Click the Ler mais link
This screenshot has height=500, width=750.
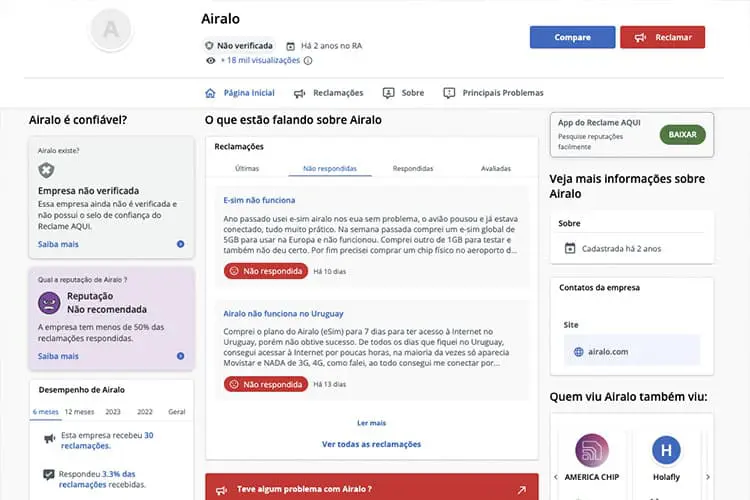371,423
